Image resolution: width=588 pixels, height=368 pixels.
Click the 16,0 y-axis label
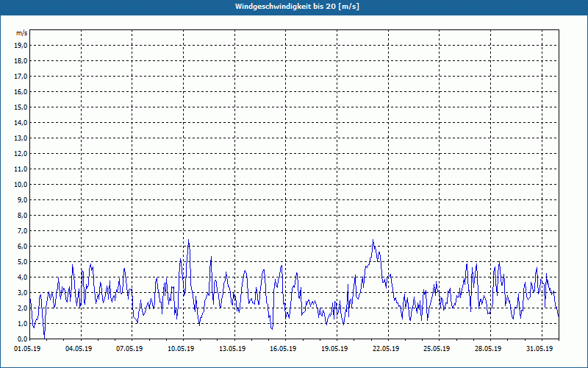point(21,91)
